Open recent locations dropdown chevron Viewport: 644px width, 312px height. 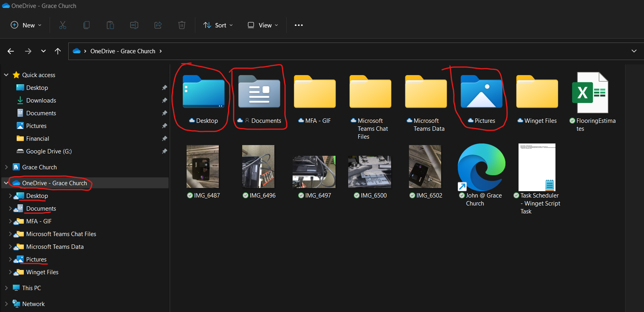43,51
